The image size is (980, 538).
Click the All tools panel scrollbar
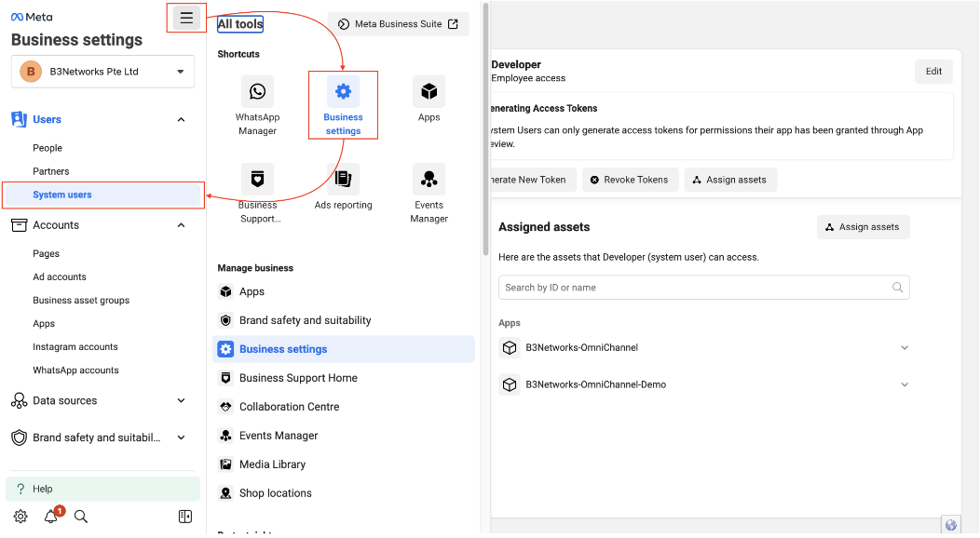(x=485, y=128)
